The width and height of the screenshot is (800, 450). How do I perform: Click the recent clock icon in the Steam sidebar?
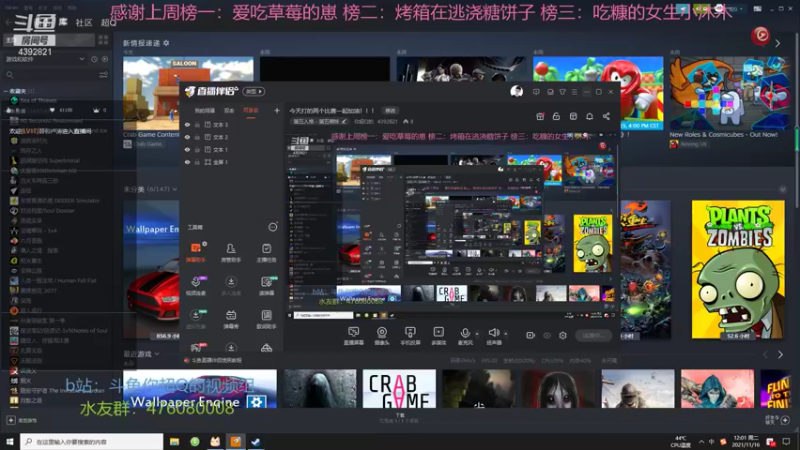[x=94, y=59]
